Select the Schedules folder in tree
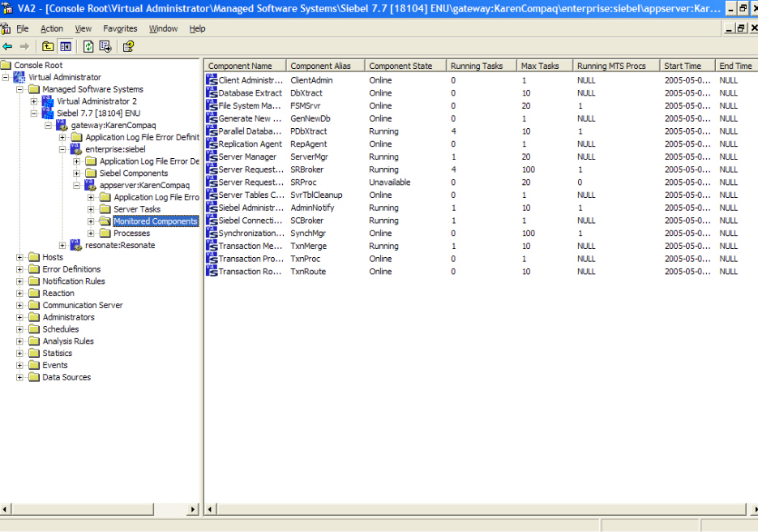This screenshot has height=532, width=758. 61,329
